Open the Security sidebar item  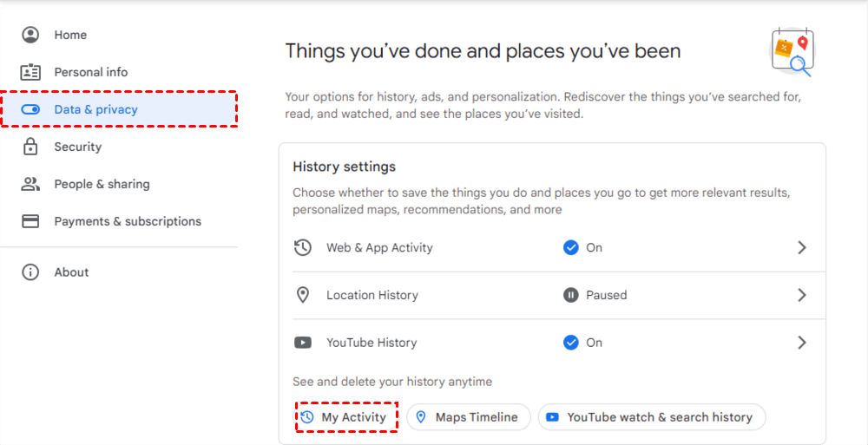click(x=77, y=147)
